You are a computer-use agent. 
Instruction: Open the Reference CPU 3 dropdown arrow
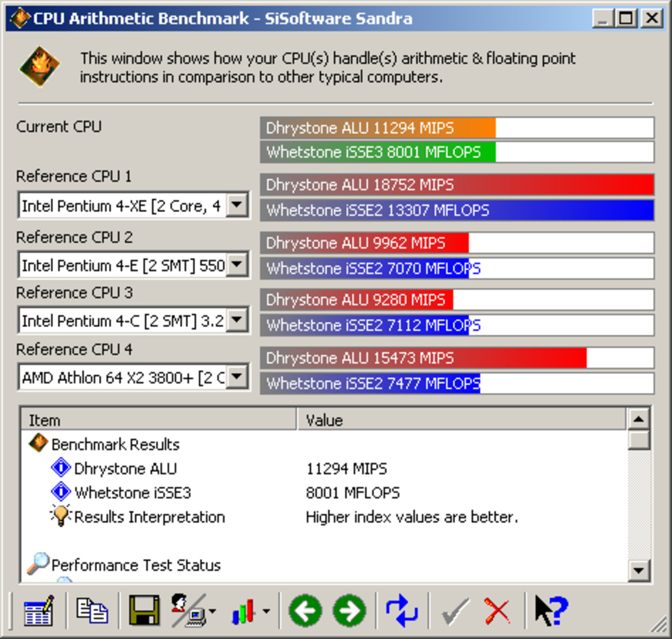[237, 320]
